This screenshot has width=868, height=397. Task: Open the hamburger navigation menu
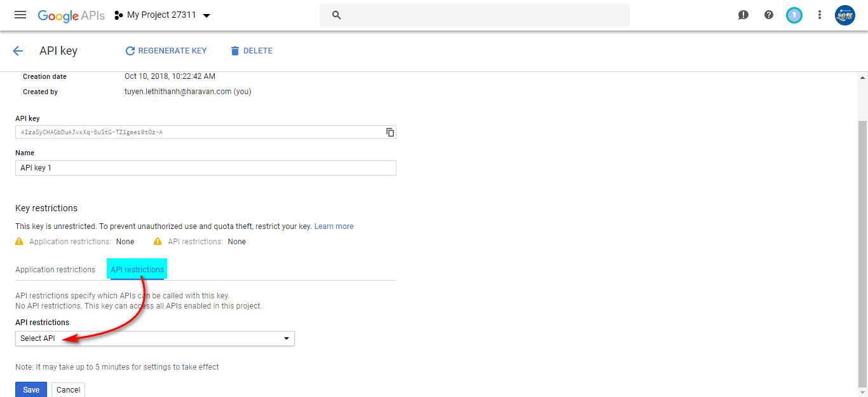(20, 15)
